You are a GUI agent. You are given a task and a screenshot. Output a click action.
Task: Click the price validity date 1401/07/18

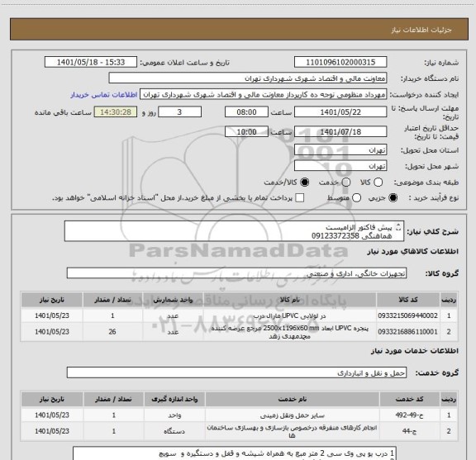340,132
